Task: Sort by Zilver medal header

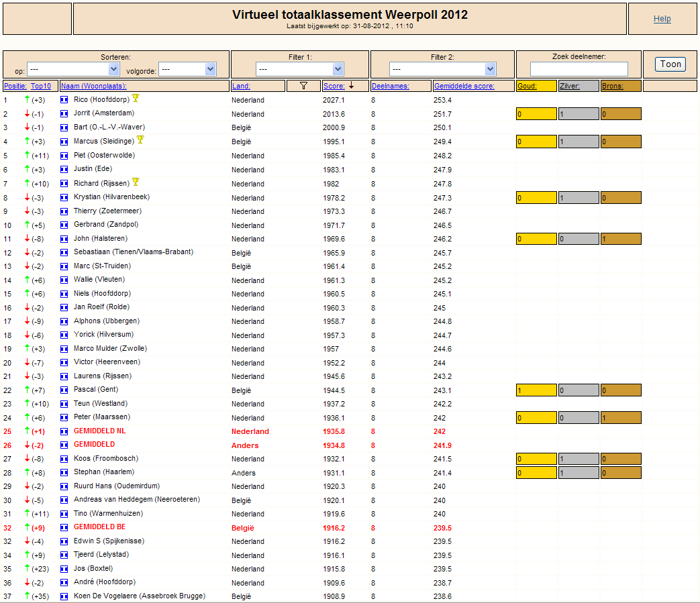Action: [570, 86]
